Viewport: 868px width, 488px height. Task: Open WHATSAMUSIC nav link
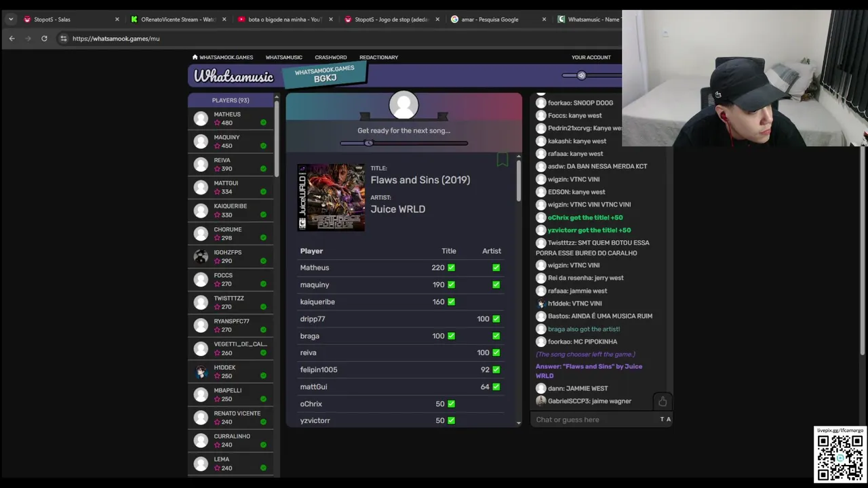(284, 57)
